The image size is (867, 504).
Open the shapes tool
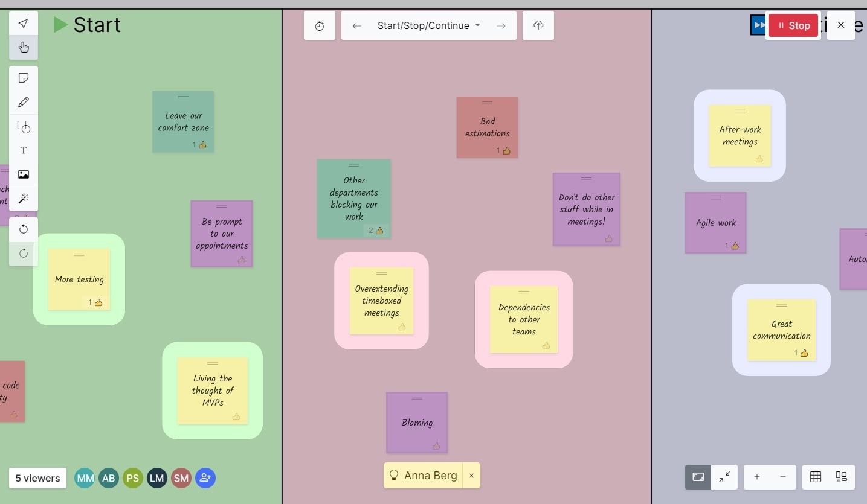tap(23, 127)
